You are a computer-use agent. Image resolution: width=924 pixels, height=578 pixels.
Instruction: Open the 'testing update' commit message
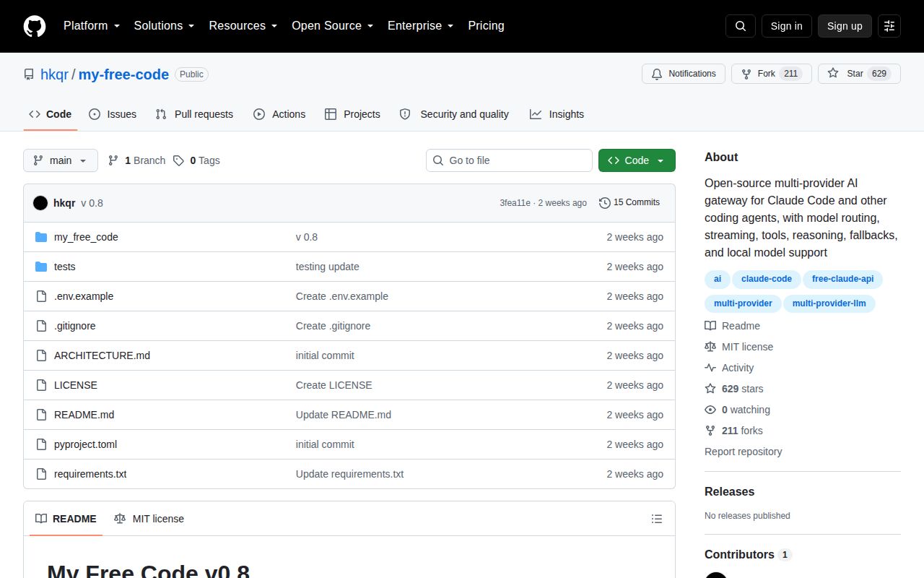[x=327, y=267]
